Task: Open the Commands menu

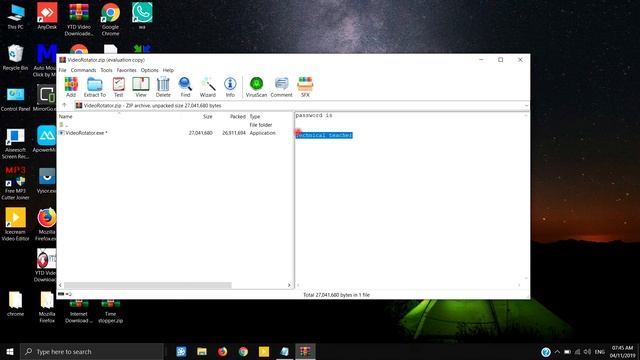Action: 83,70
